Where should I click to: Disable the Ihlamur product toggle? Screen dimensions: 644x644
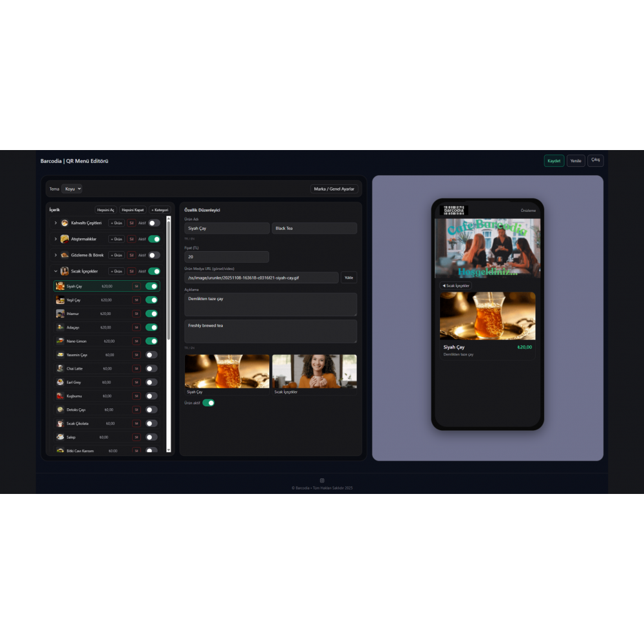(x=151, y=314)
